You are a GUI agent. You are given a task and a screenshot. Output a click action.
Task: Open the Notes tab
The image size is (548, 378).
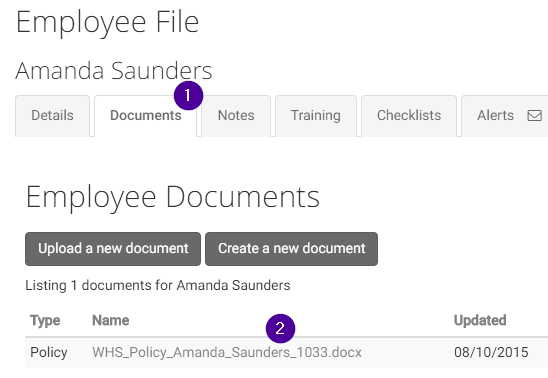click(236, 116)
